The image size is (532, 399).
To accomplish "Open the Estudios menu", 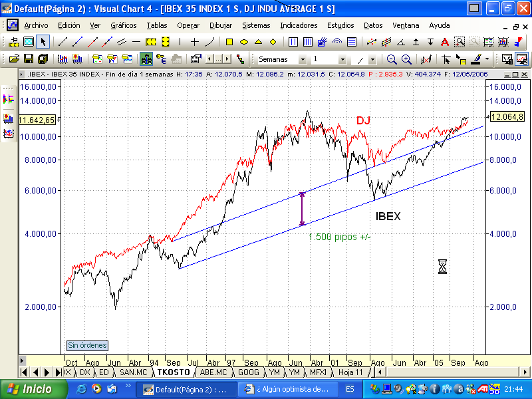I will click(x=340, y=25).
